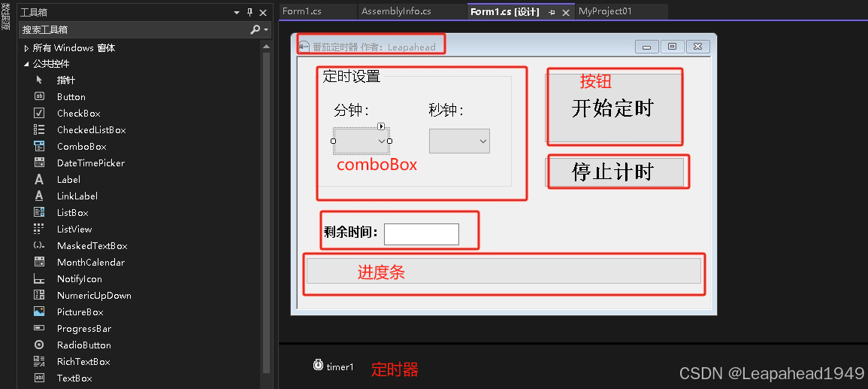The width and height of the screenshot is (868, 389).
Task: Click the form title 番茄定时器 作者: Leapahead
Action: [x=374, y=47]
